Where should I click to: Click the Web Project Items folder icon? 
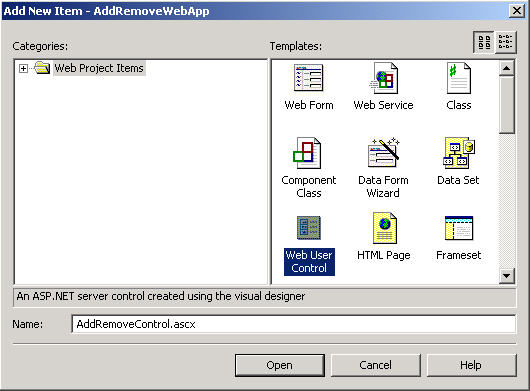click(x=42, y=68)
